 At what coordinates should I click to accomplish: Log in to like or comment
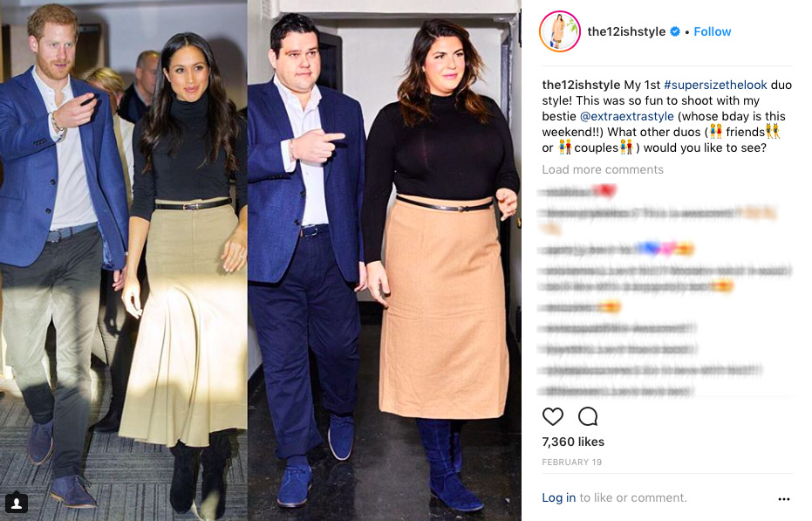(559, 497)
